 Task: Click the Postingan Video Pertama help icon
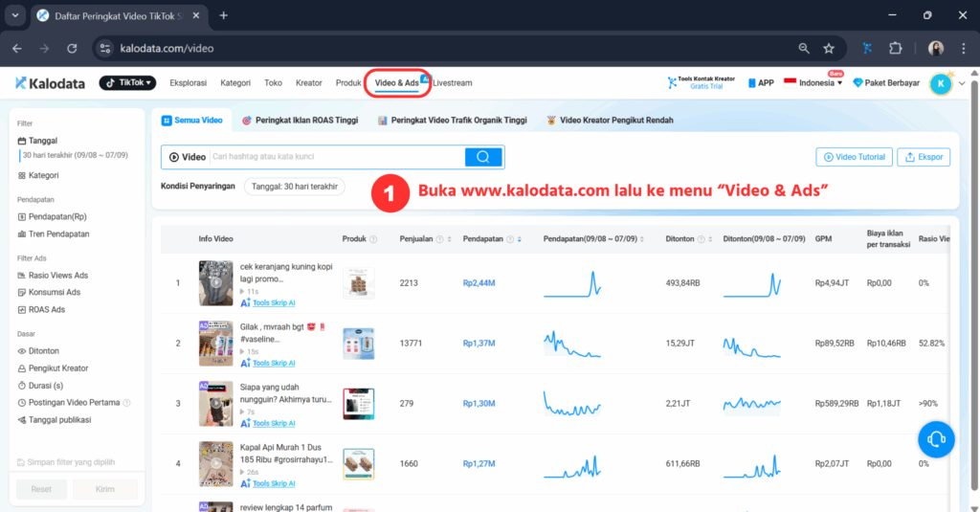(x=127, y=403)
